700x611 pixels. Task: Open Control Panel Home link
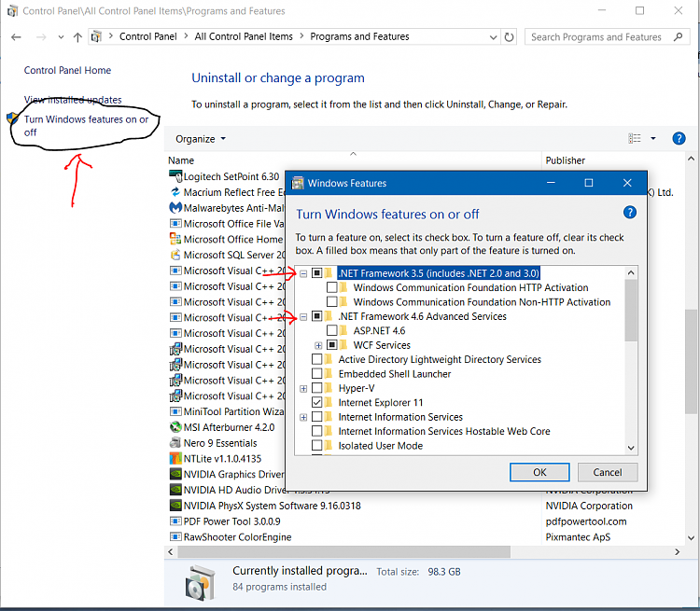click(x=67, y=70)
